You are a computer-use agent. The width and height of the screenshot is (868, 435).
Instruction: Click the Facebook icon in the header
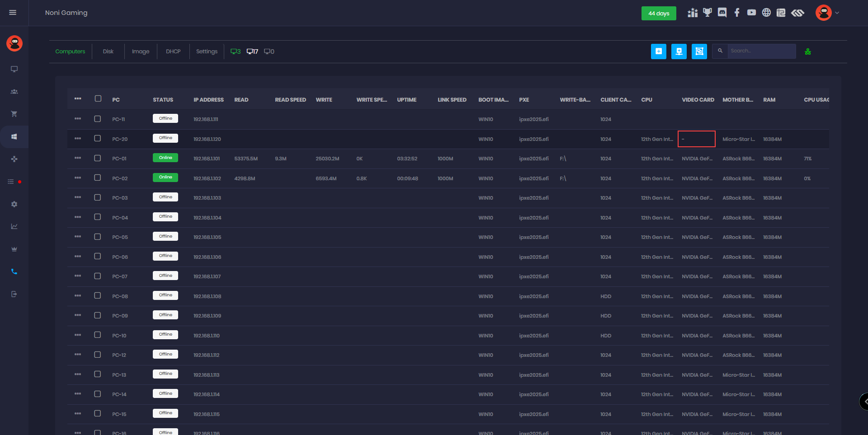pos(737,13)
